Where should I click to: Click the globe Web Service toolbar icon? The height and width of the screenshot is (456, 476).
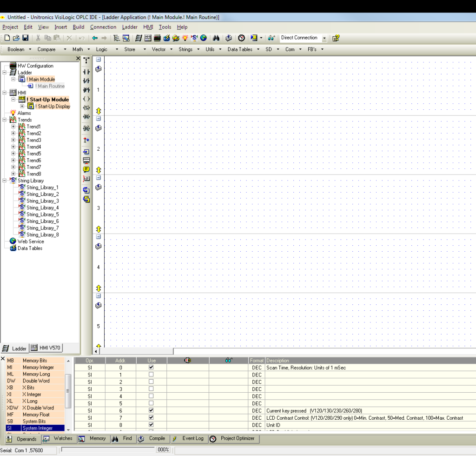point(204,38)
